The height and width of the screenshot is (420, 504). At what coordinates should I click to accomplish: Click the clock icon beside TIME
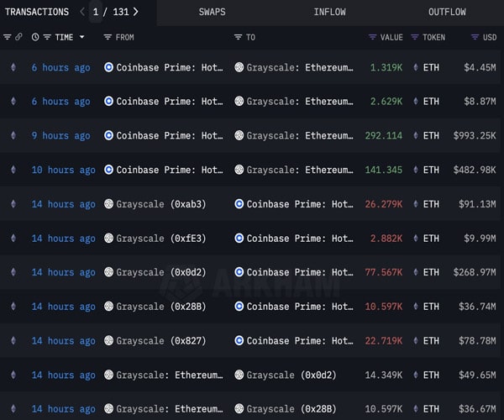[35, 37]
